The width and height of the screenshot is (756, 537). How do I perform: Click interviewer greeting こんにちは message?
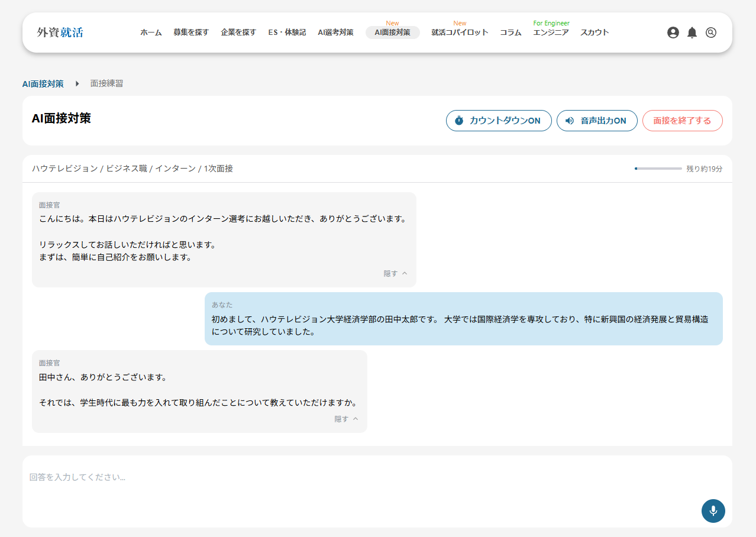point(224,240)
